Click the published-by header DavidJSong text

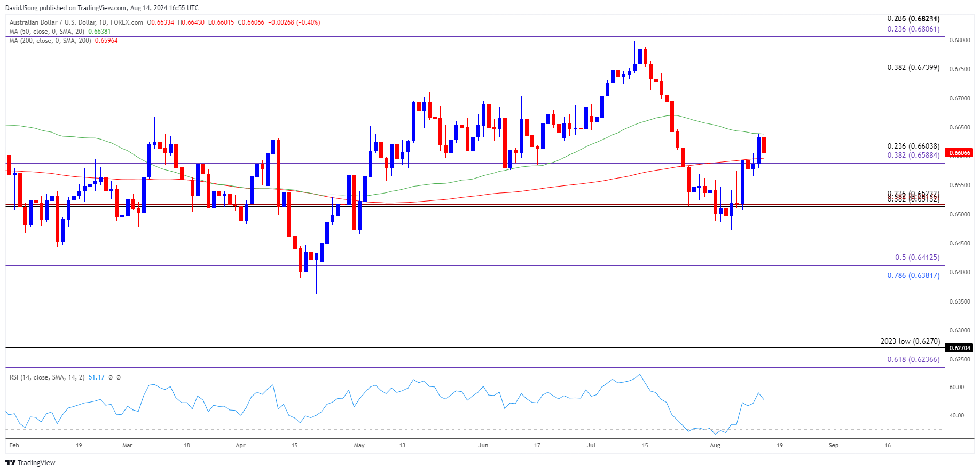tap(21, 8)
